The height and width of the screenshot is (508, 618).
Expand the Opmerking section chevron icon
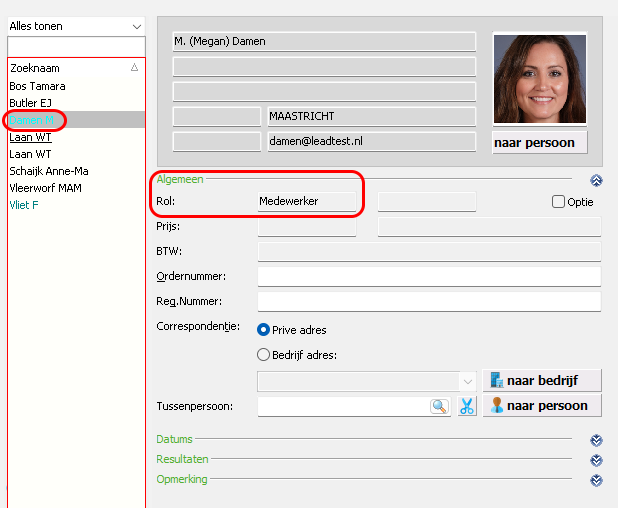click(x=596, y=480)
